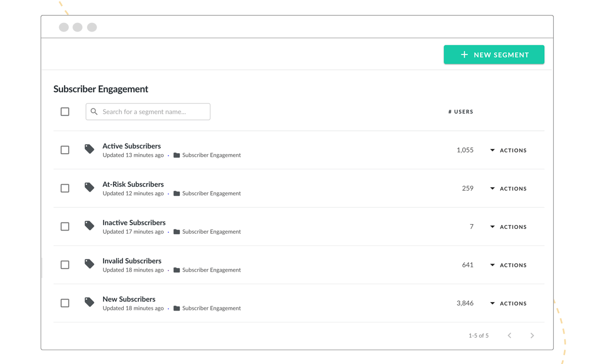Image resolution: width=596 pixels, height=364 pixels.
Task: Open Subscriber Engagement folder link under Invalid Subscribers
Action: (211, 270)
